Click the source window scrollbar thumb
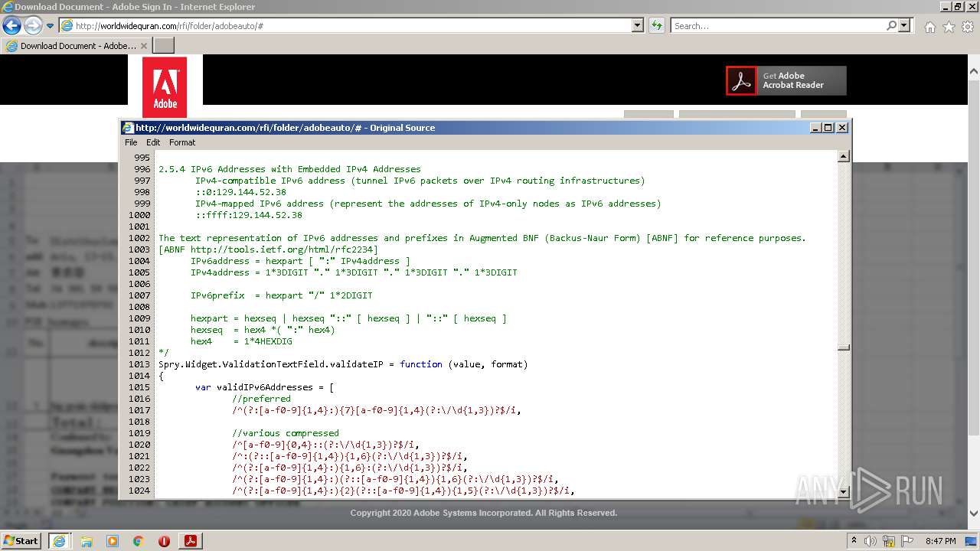 pyautogui.click(x=844, y=347)
